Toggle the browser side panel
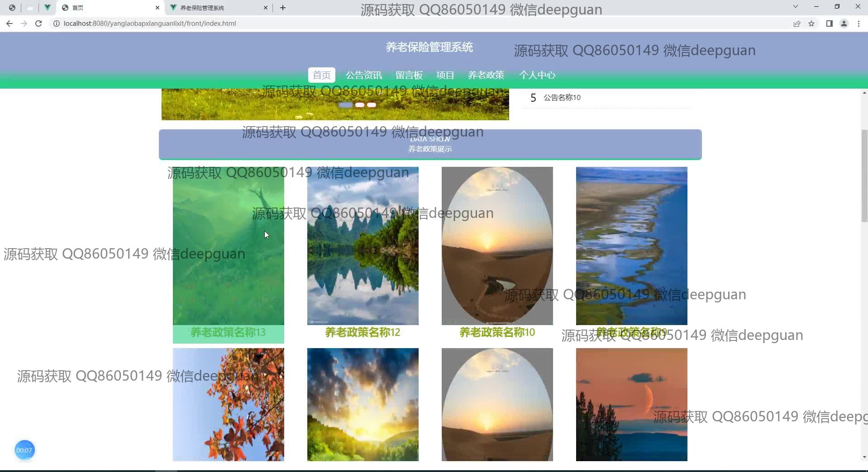 coord(829,24)
